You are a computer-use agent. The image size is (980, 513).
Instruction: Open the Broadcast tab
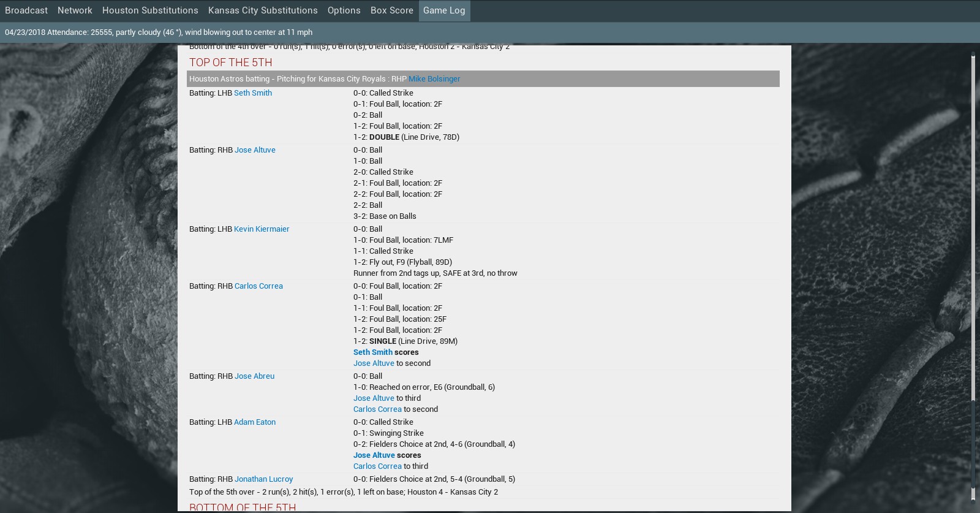pyautogui.click(x=26, y=10)
